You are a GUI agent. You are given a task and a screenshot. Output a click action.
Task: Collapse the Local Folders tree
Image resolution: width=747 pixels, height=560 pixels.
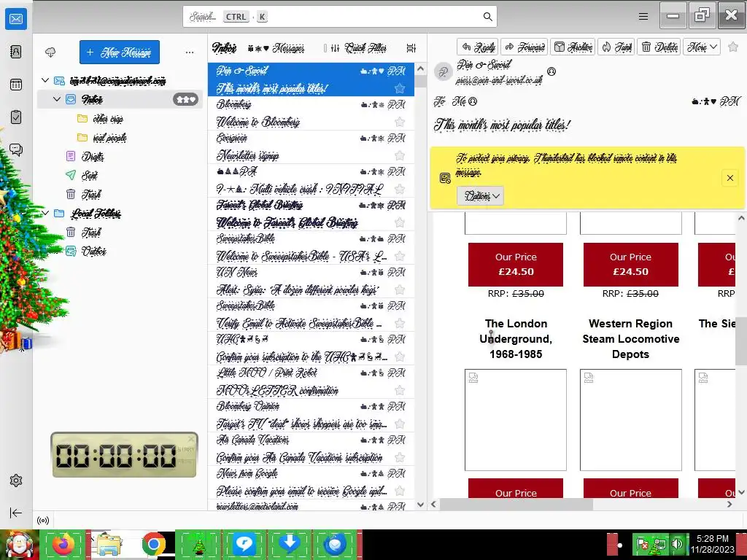tap(45, 214)
